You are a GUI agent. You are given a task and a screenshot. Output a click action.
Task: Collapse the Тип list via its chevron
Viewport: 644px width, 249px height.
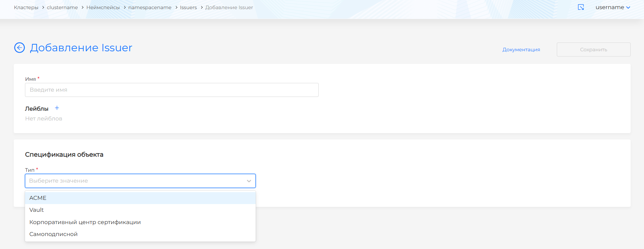249,181
